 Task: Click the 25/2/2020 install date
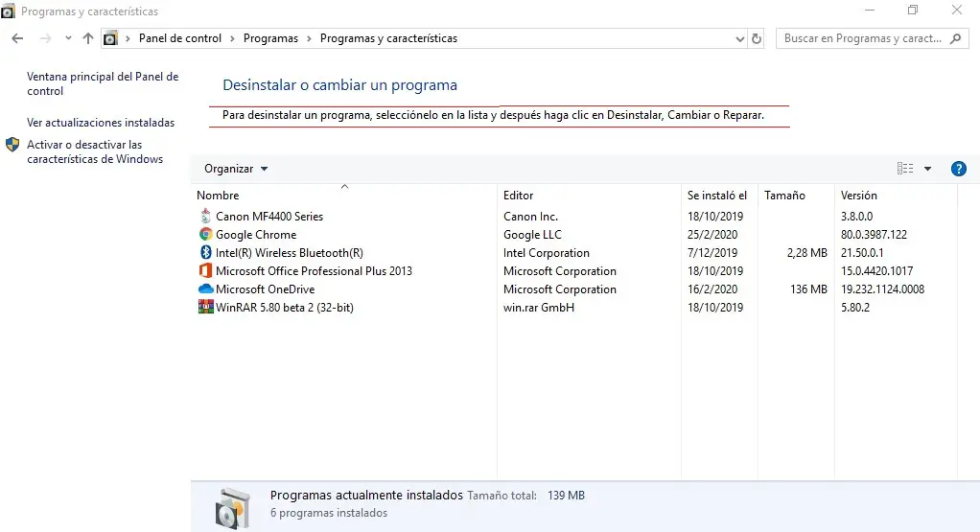point(712,234)
